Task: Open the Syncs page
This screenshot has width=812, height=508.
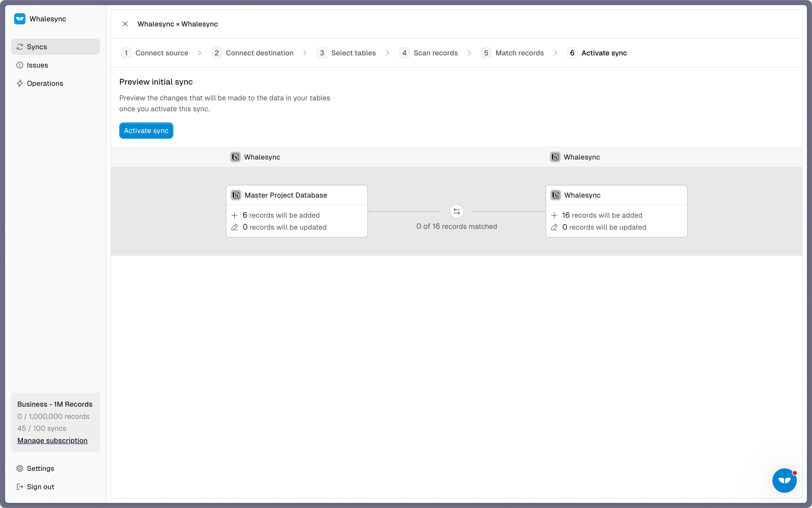Action: [55, 47]
